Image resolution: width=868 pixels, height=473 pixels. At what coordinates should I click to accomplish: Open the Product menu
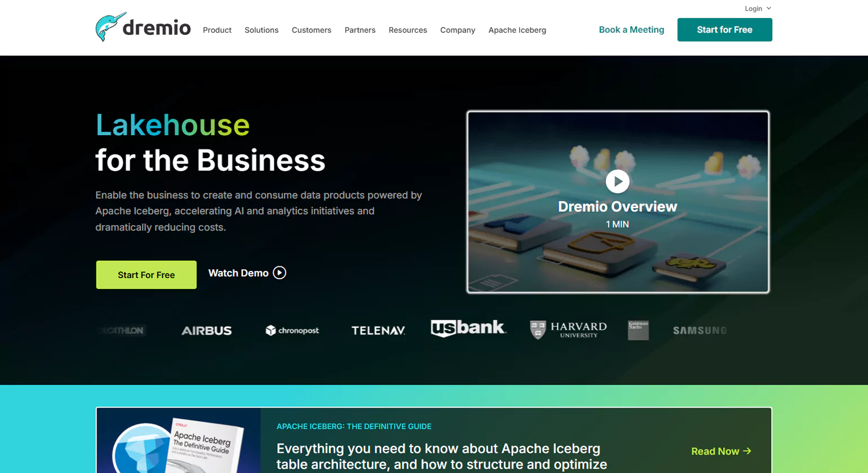tap(217, 30)
